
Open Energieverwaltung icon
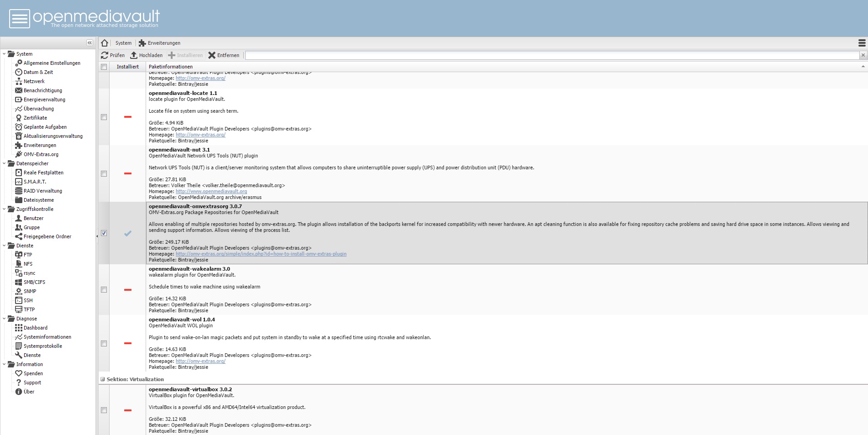coord(19,100)
